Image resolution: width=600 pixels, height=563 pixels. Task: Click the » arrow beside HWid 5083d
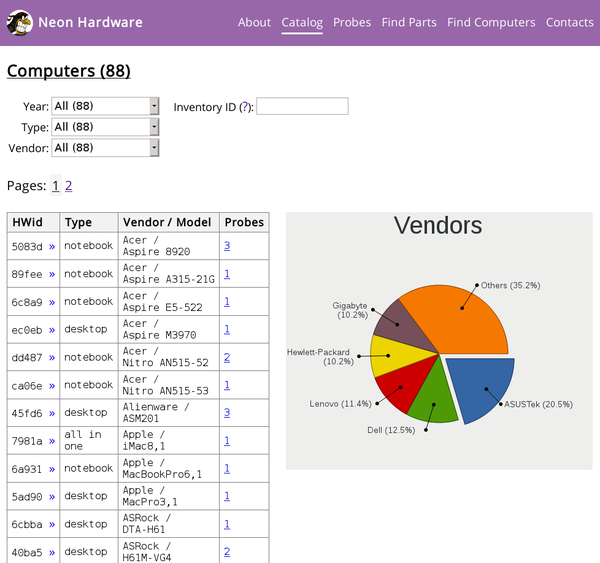pos(52,246)
